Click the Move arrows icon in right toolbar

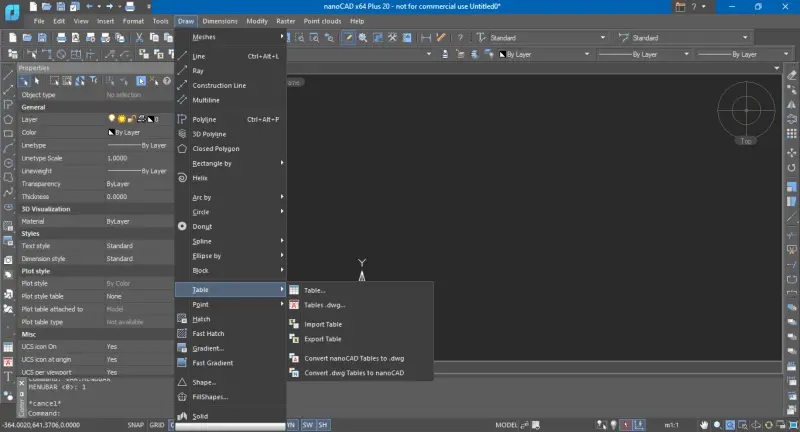tap(791, 153)
